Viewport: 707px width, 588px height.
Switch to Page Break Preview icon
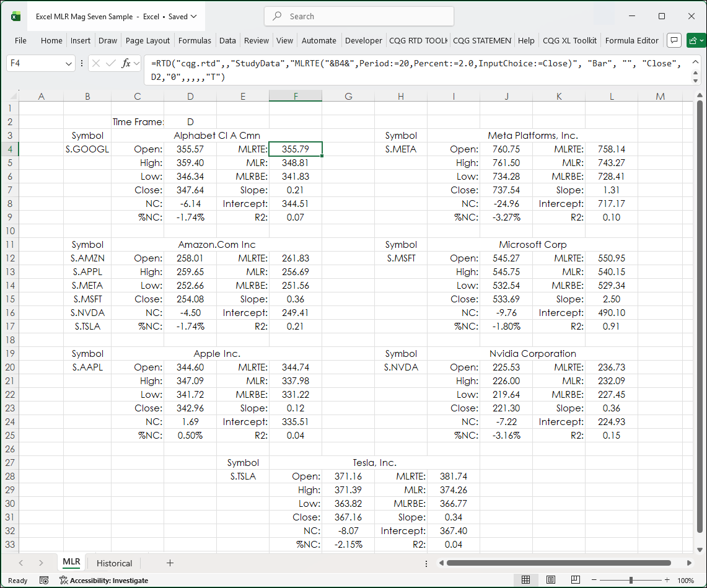576,580
